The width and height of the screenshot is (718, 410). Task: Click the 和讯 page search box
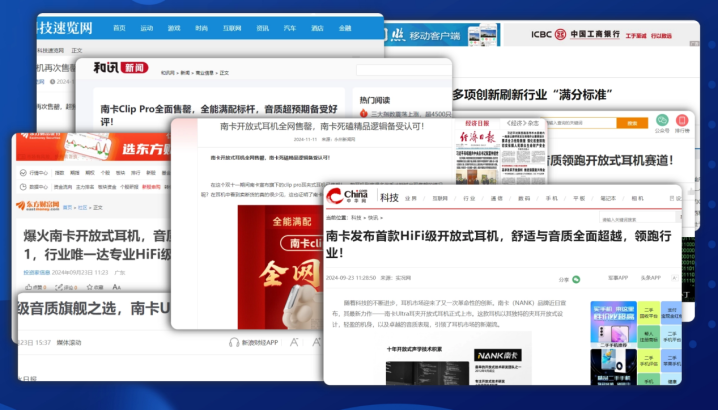404,70
